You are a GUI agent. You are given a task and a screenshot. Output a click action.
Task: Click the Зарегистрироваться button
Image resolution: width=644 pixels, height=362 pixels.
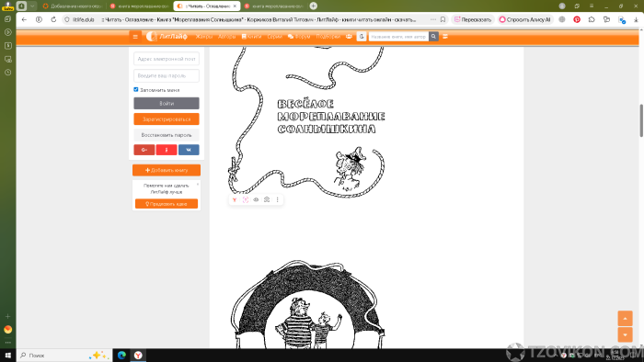click(167, 119)
